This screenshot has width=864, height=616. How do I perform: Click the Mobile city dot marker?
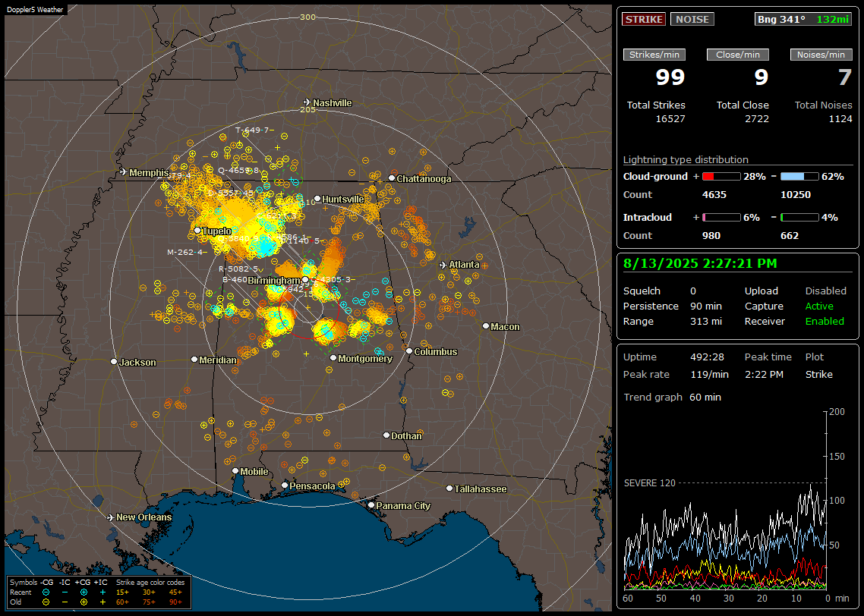point(235,470)
